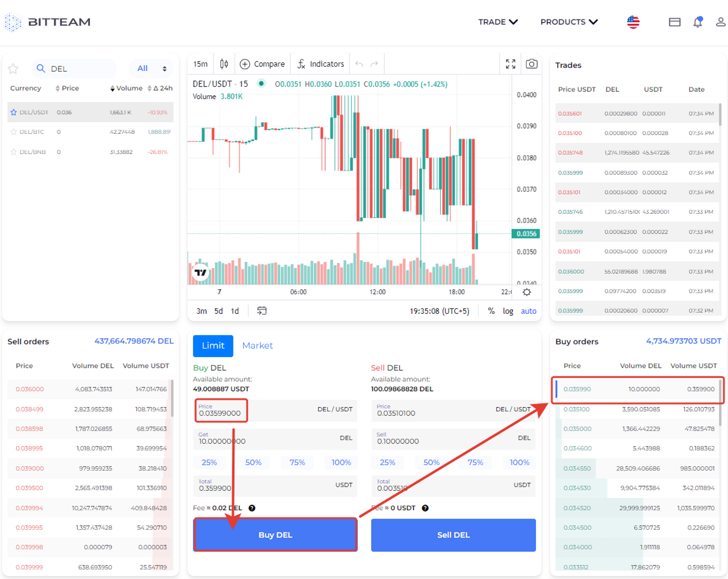Image resolution: width=728 pixels, height=579 pixels.
Task: Set buy amount to 25%
Action: [209, 463]
